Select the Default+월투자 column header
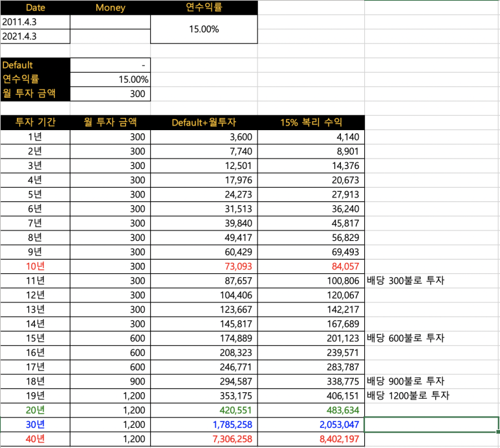This screenshot has width=500, height=448. tap(204, 122)
